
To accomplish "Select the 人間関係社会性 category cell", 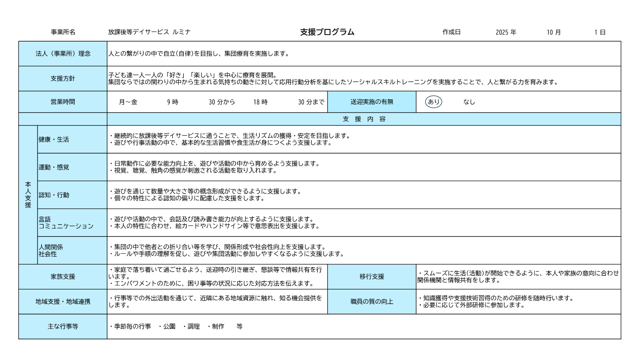I will [72, 250].
